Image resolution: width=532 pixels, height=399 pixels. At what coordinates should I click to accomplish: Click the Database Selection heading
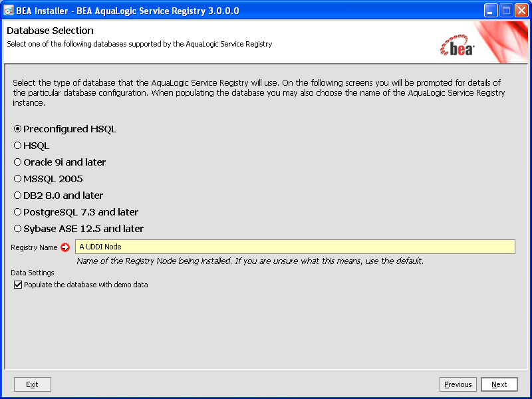pos(51,31)
